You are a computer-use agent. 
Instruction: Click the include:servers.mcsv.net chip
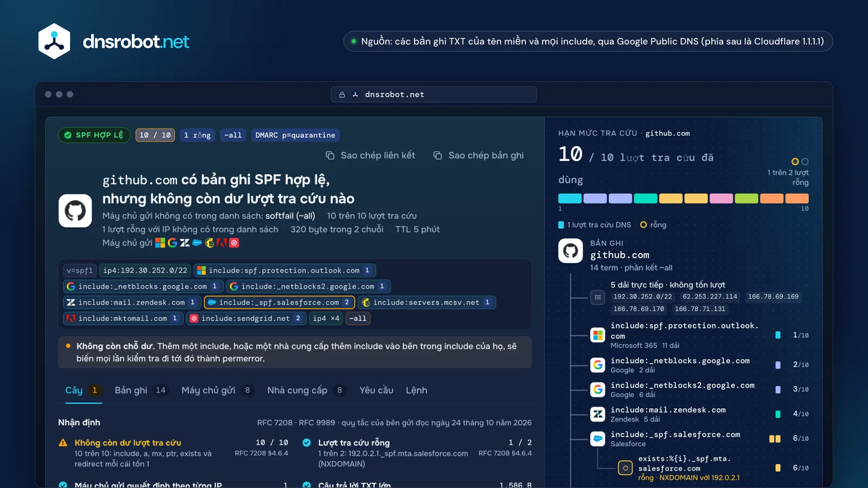(427, 303)
